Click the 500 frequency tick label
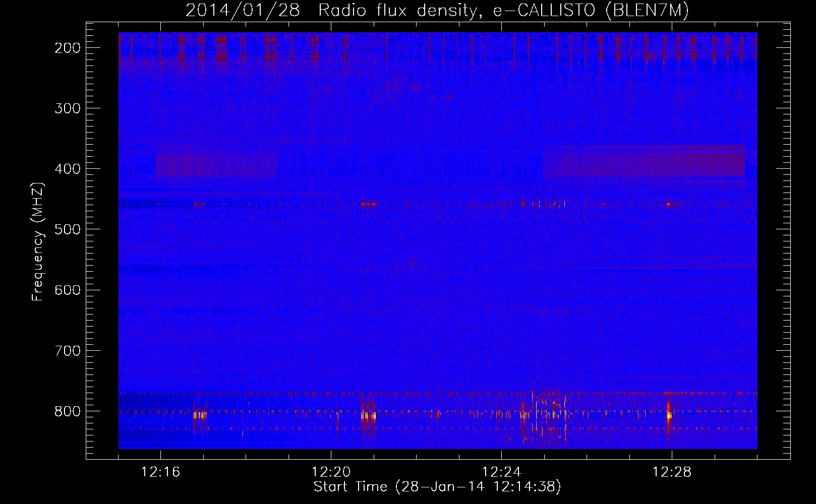This screenshot has height=504, width=816. pyautogui.click(x=67, y=229)
